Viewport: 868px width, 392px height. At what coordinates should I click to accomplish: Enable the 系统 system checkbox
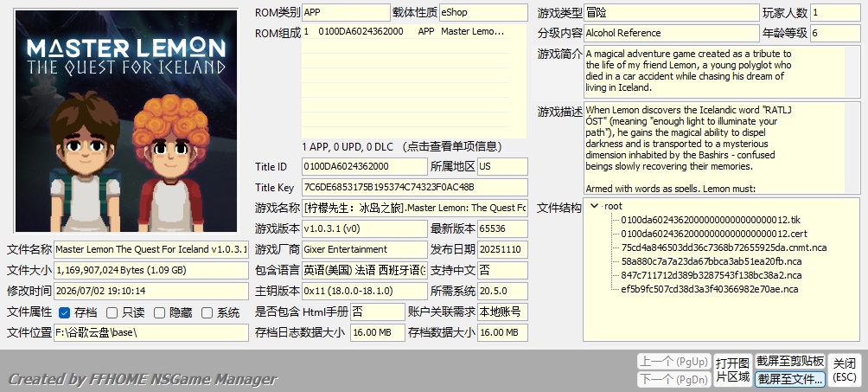(207, 312)
